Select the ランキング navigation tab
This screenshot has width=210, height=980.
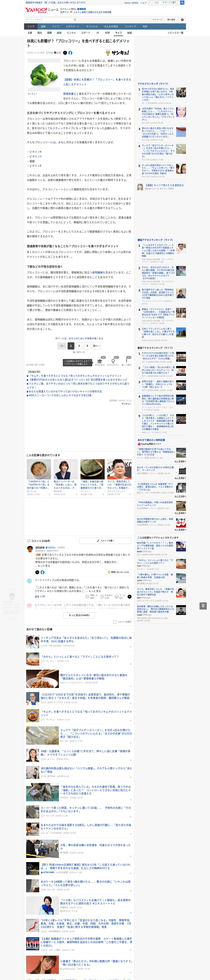[x=130, y=27]
